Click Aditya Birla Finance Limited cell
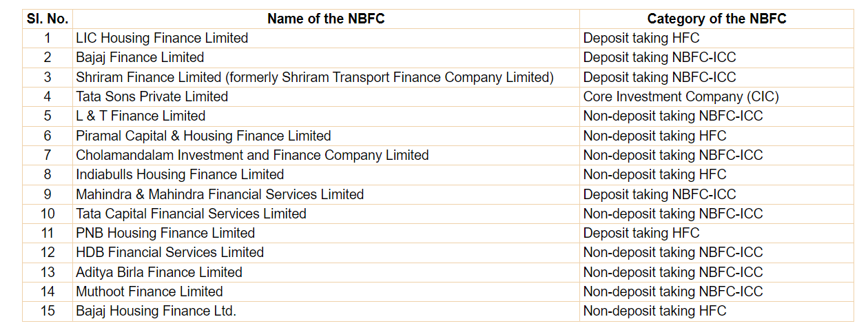 pos(159,272)
